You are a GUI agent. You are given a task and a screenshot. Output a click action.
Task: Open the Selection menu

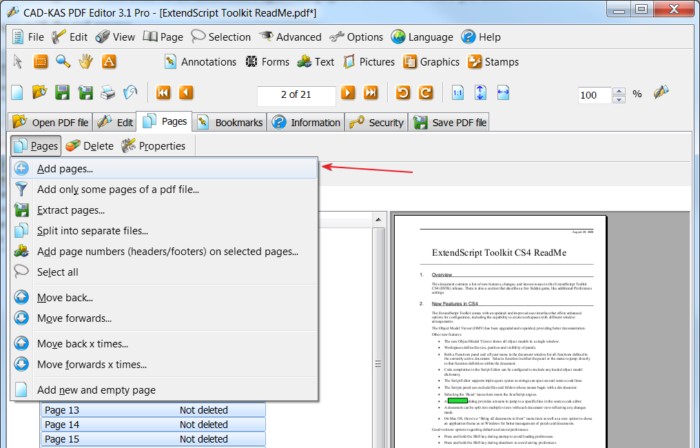220,37
